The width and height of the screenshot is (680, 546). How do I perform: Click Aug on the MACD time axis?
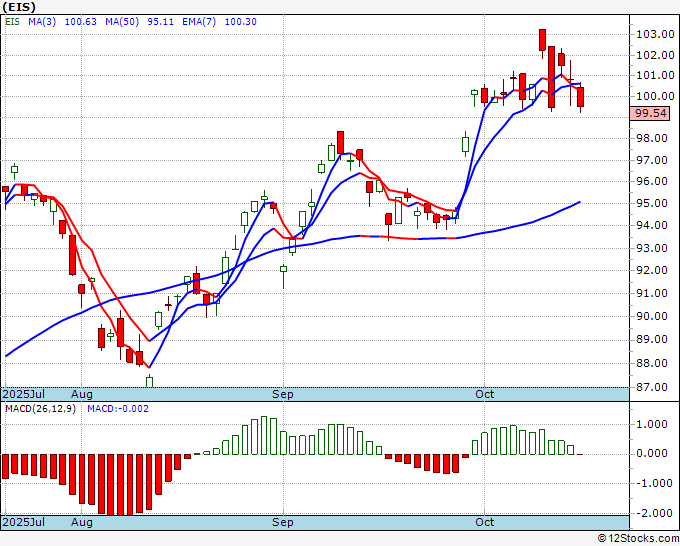pos(82,522)
